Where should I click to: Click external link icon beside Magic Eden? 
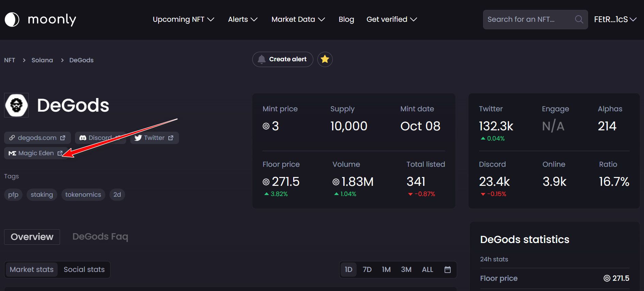[60, 153]
